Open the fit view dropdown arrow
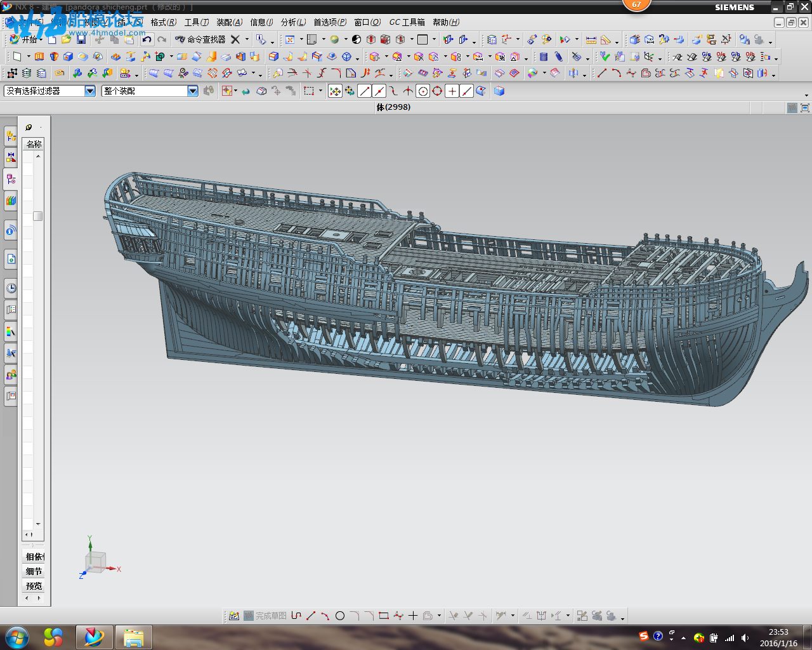The width and height of the screenshot is (812, 650). pos(301,39)
